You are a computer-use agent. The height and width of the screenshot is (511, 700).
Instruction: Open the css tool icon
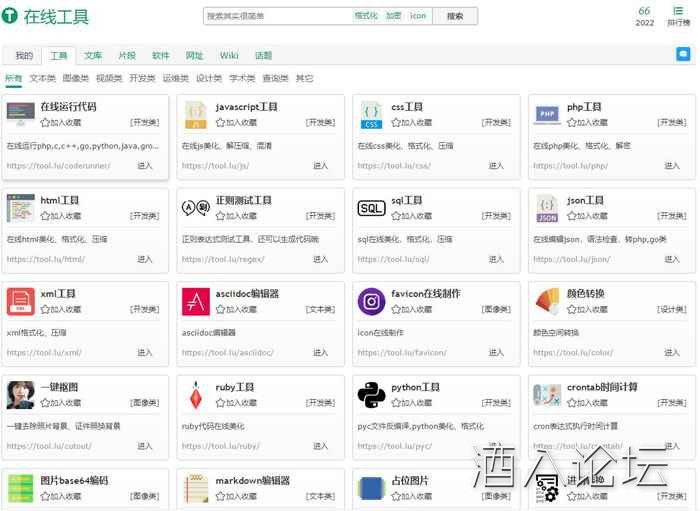click(x=371, y=115)
